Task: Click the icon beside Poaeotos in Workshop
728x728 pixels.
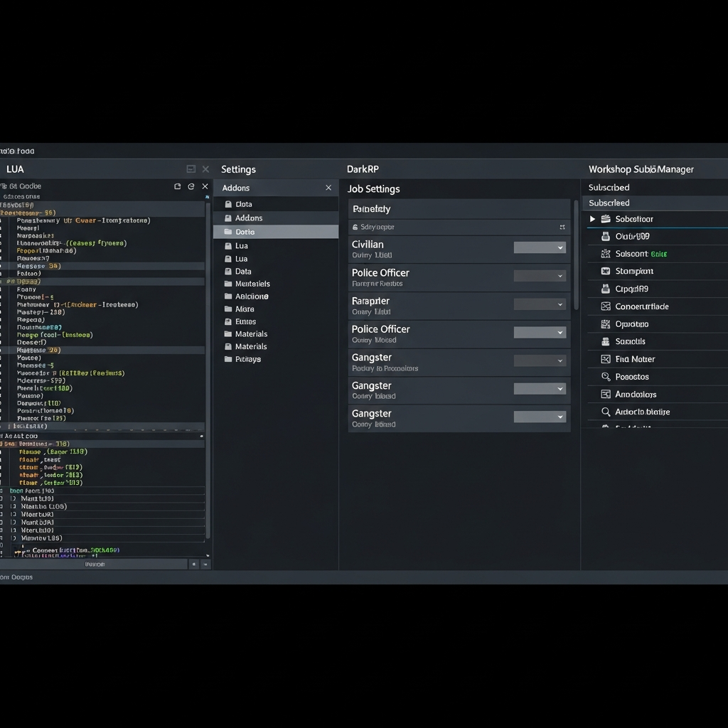Action: 606,377
